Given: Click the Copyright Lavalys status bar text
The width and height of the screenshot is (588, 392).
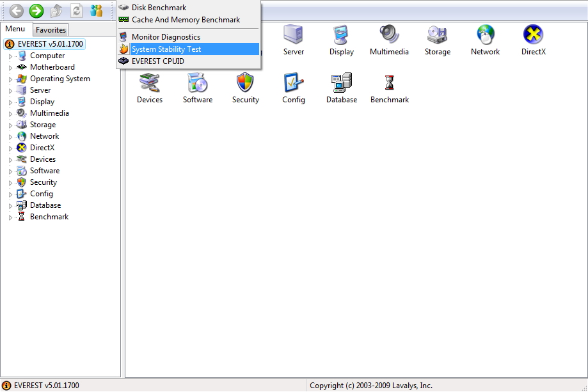Looking at the screenshot, I should pos(371,385).
